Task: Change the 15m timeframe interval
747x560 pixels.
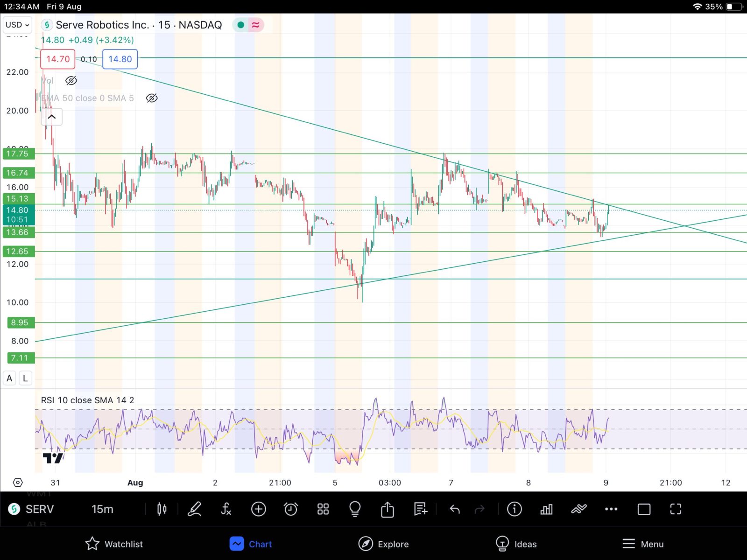Action: click(x=102, y=509)
